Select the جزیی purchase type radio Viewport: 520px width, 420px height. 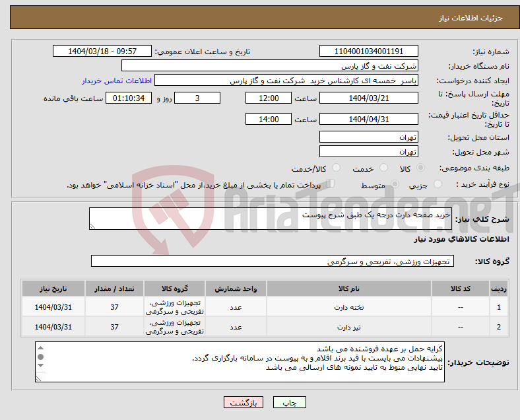tap(438, 184)
